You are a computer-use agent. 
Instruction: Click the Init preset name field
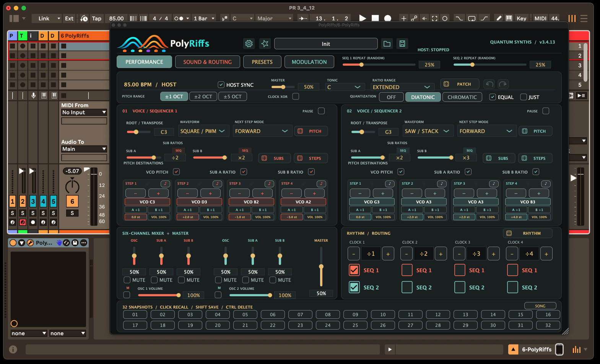326,44
